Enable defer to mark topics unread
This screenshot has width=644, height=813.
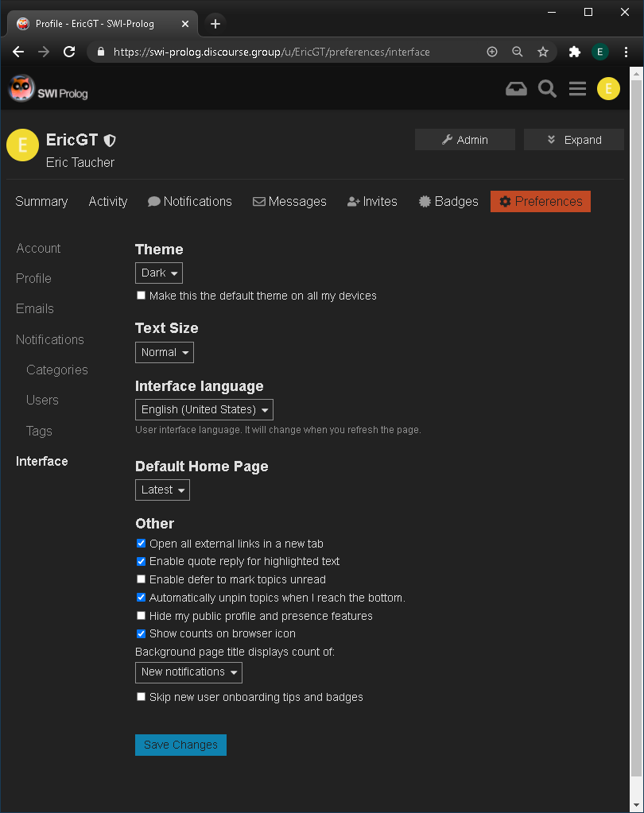click(141, 579)
